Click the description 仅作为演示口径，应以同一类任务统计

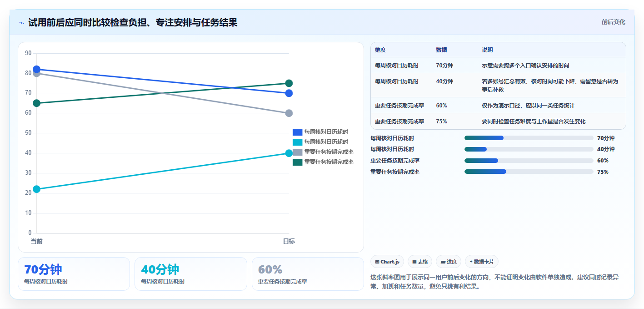[x=528, y=106]
